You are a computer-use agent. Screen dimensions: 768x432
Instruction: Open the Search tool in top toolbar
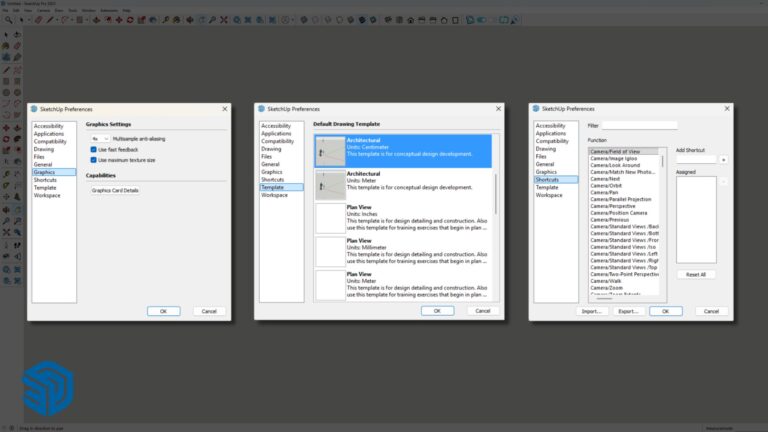pyautogui.click(x=8, y=20)
